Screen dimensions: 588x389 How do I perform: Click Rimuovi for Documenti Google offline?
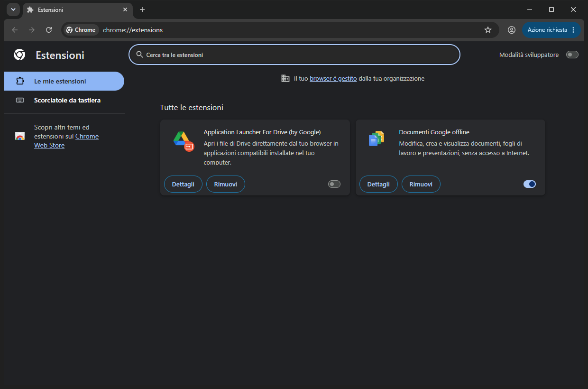click(421, 184)
